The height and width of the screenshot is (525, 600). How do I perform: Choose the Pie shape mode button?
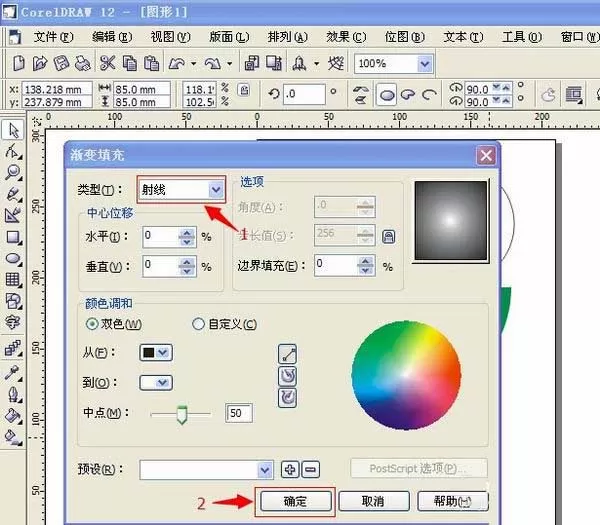(x=408, y=95)
